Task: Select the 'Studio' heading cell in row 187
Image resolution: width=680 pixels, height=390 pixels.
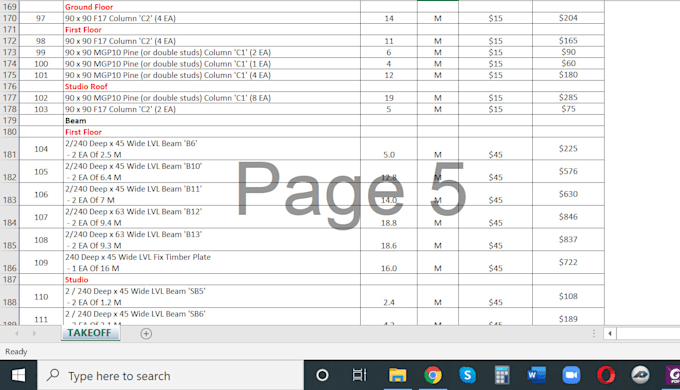Action: (212, 280)
